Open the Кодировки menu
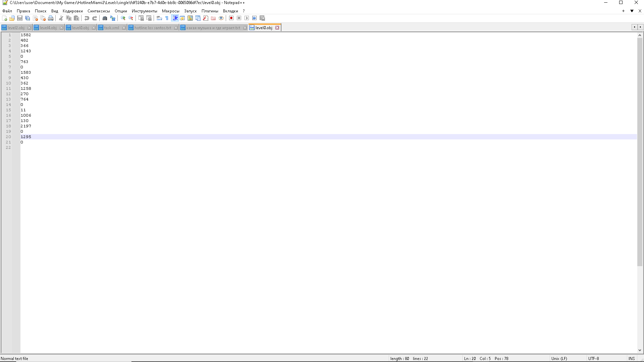 [73, 11]
